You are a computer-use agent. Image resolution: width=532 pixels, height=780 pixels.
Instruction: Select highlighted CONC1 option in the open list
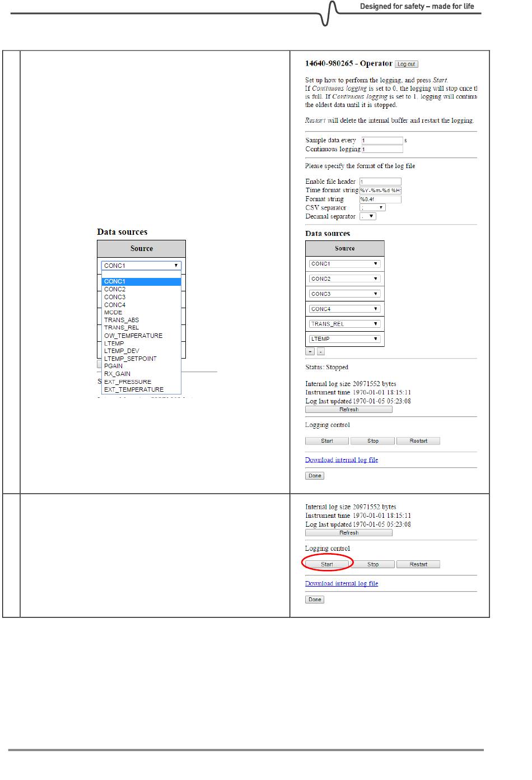pos(141,282)
